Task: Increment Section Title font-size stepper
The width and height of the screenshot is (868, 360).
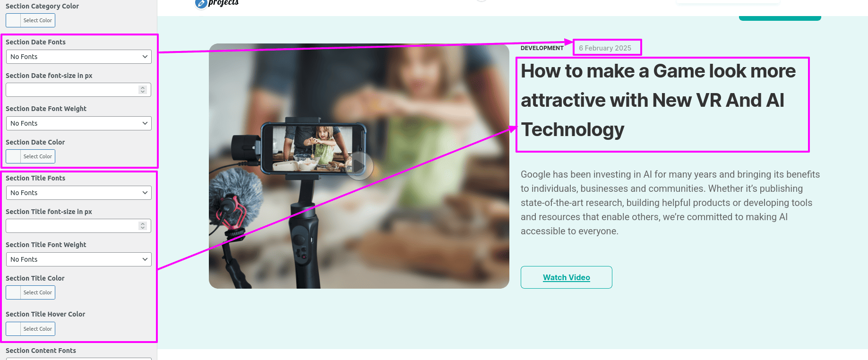Action: [143, 224]
